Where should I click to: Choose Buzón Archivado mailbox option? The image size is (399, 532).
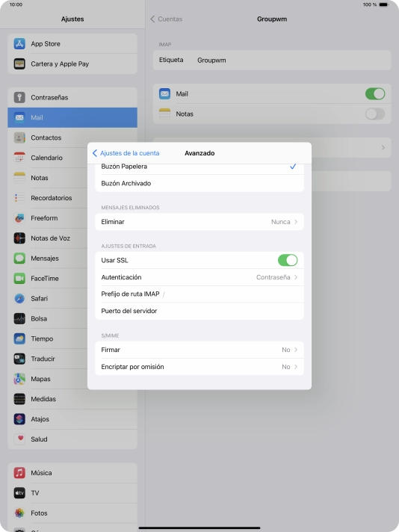click(199, 183)
